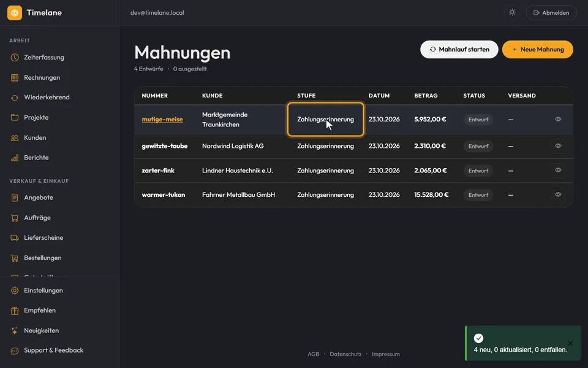Click the Timelane logo icon

pos(15,13)
